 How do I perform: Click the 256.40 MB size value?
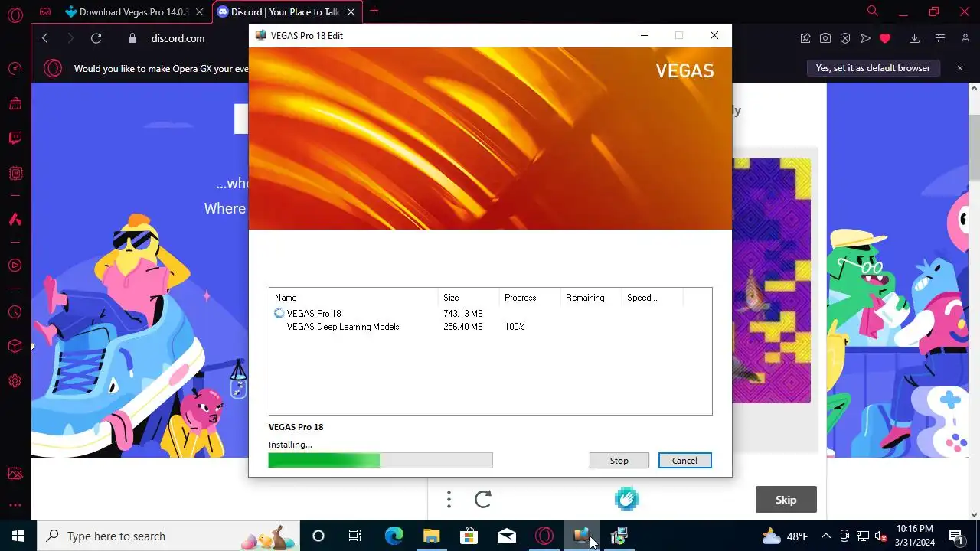462,327
